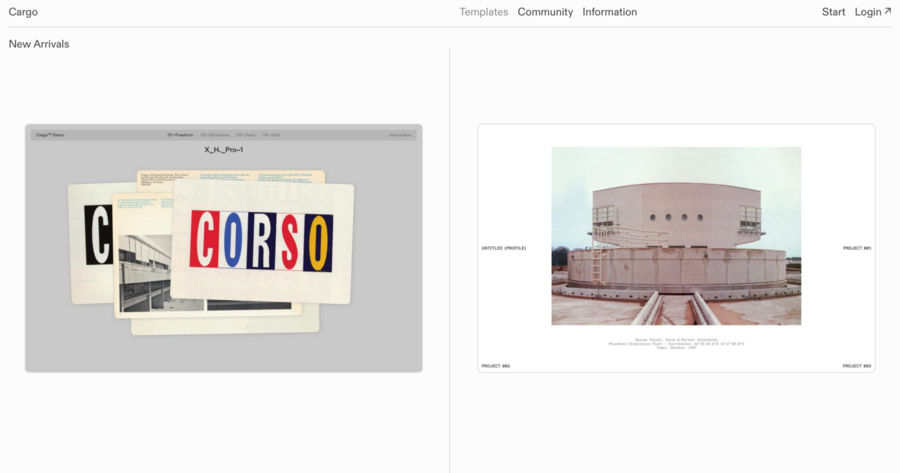Screen dimensions: 900x473
Task: Click the arrow icon beside Login
Action: click(x=888, y=12)
